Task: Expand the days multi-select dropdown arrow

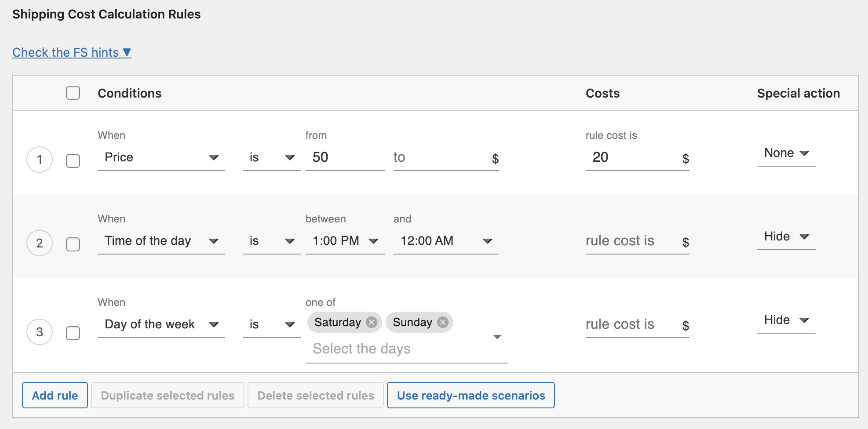Action: point(497,337)
